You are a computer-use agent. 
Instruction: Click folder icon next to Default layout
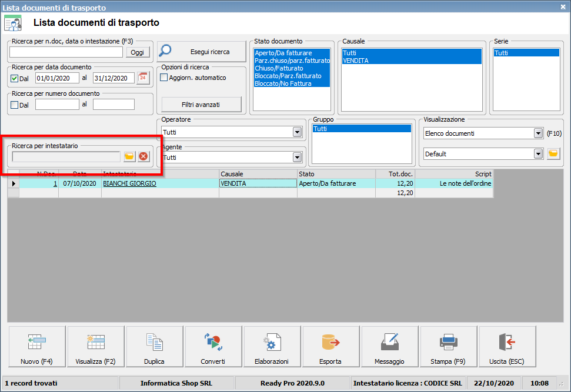(553, 153)
